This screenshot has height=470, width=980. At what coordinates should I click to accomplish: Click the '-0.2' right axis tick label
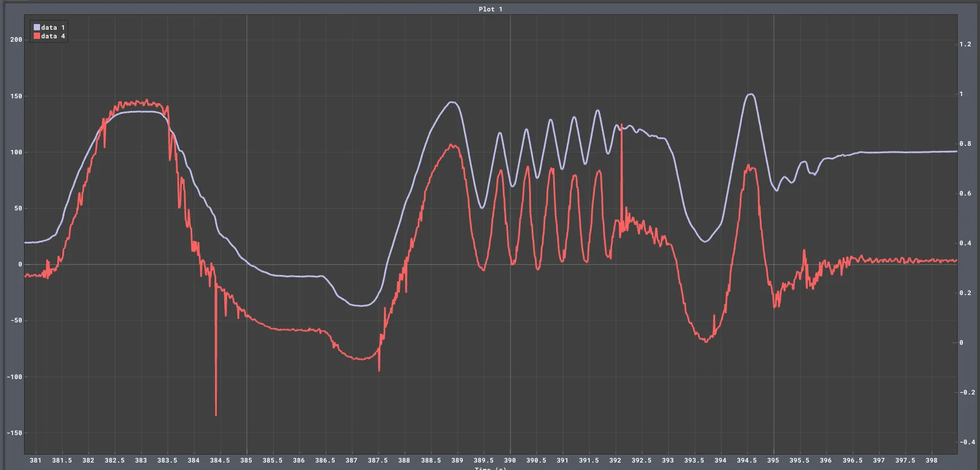click(967, 392)
